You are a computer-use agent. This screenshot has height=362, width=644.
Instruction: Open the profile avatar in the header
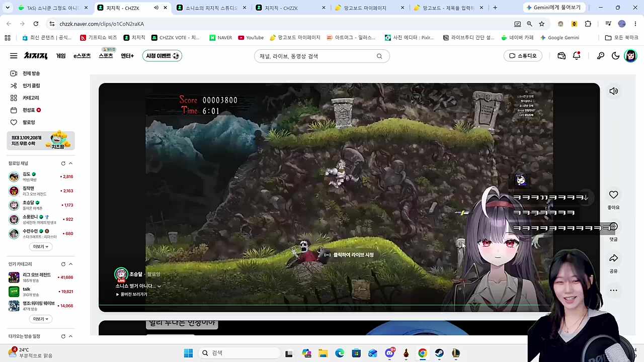coord(630,56)
